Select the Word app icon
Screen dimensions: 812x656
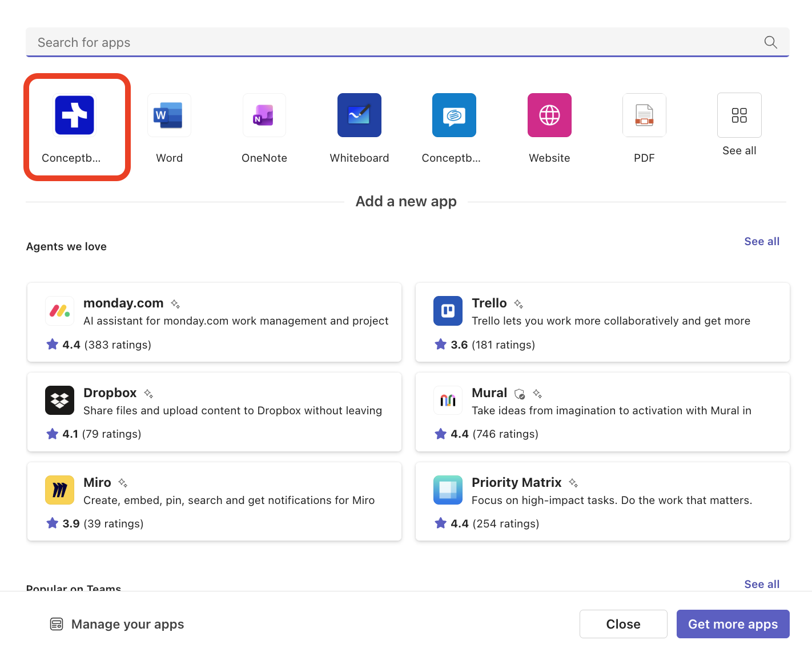[169, 115]
